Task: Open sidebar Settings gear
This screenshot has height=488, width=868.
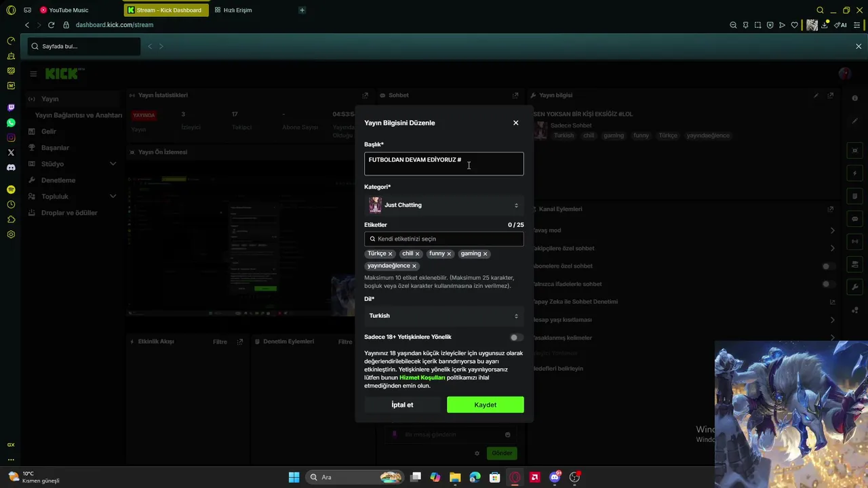Action: click(11, 235)
